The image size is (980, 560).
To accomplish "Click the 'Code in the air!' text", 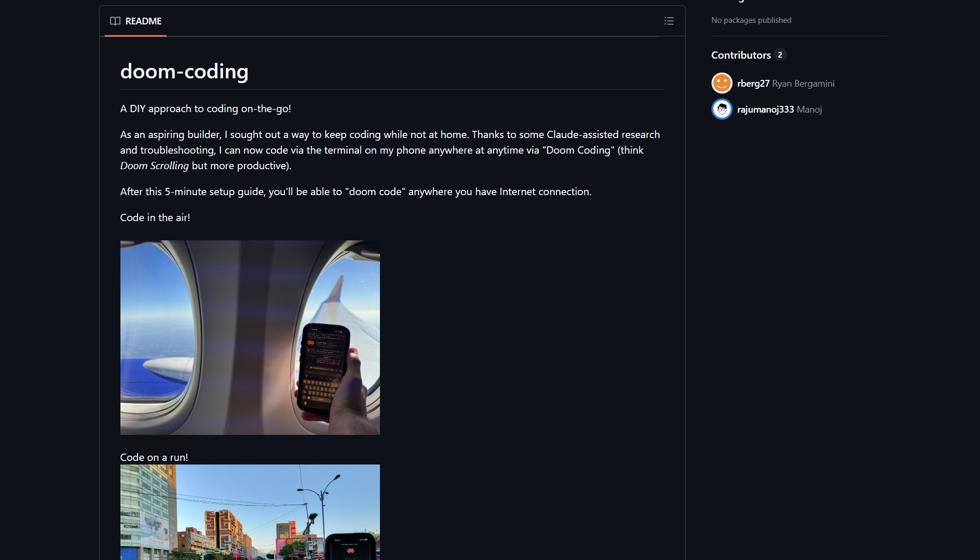I will (x=155, y=217).
